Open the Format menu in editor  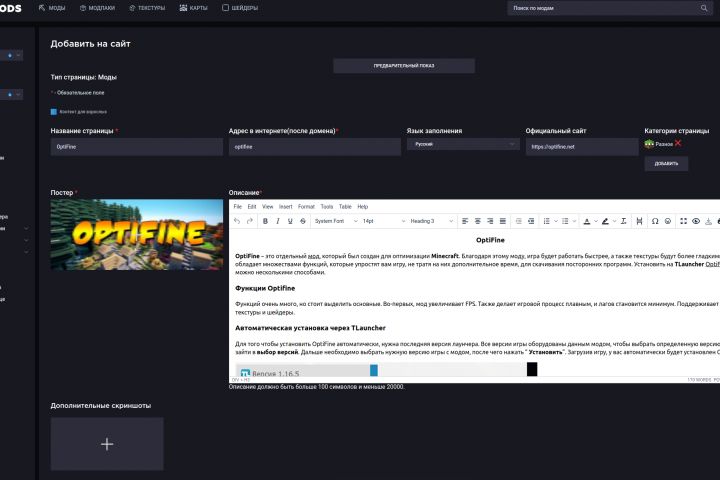(x=306, y=207)
